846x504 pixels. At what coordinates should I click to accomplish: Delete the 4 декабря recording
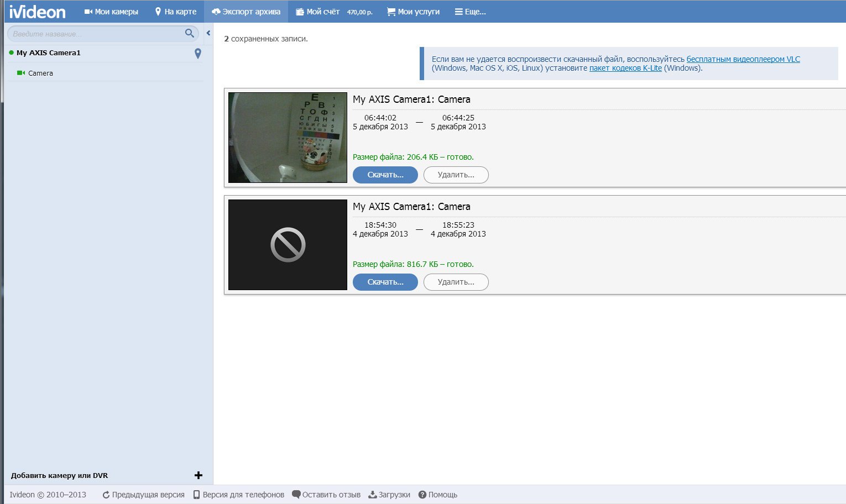coord(456,282)
